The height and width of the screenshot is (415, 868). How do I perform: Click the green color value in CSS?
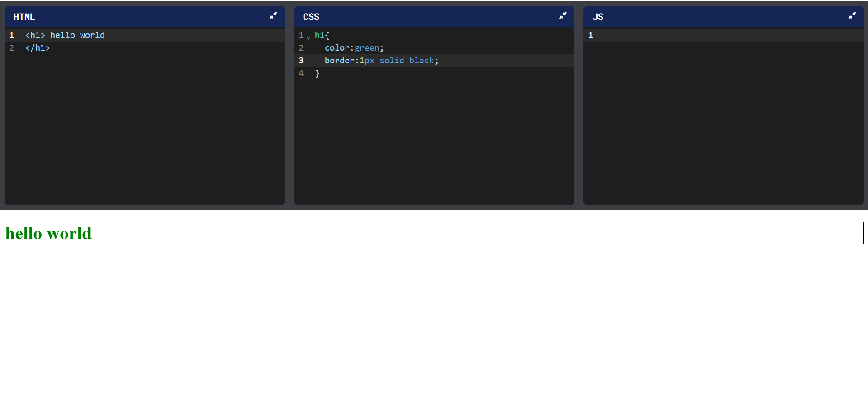tap(367, 48)
